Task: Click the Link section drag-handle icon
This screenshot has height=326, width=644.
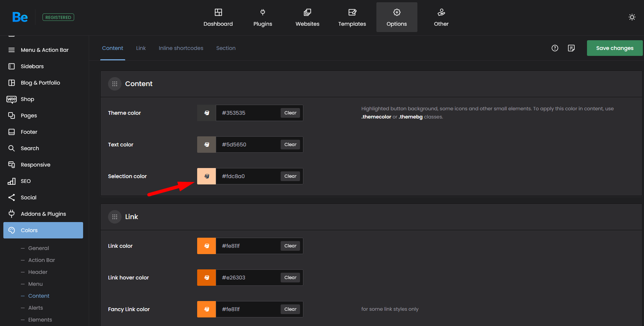Action: click(x=115, y=217)
